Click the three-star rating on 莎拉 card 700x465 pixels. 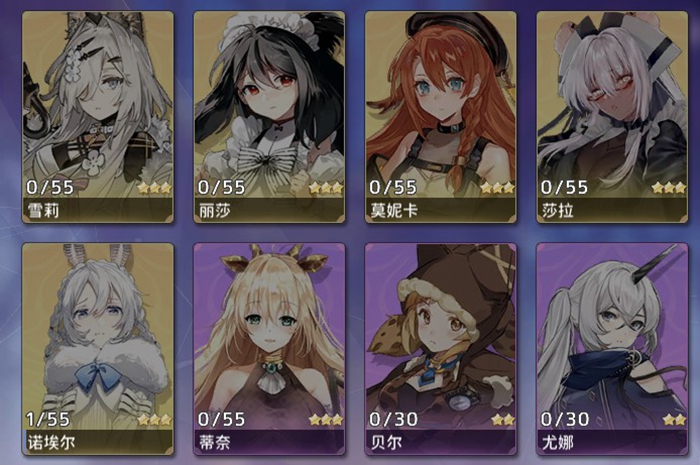669,188
